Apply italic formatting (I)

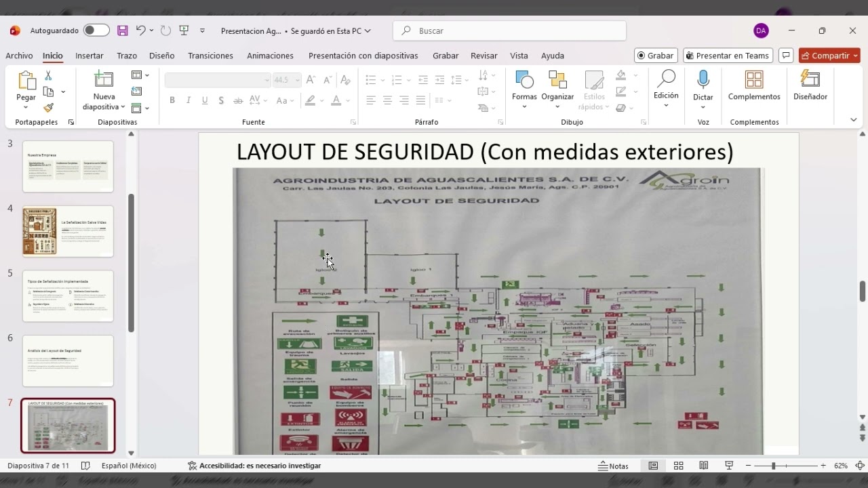click(x=189, y=100)
